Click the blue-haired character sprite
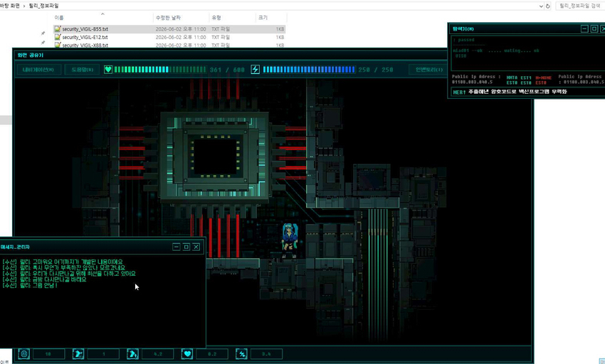The height and width of the screenshot is (364, 605). click(289, 240)
